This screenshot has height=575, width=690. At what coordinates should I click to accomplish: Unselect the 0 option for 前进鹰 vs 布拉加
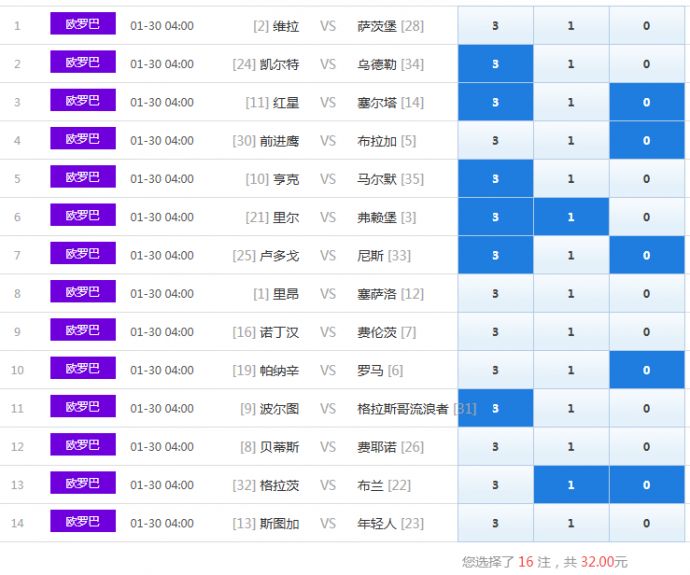(646, 141)
